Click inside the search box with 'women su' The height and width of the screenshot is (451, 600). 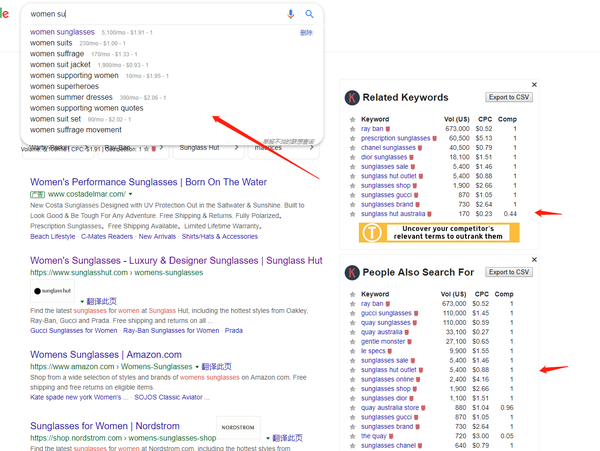click(x=153, y=14)
